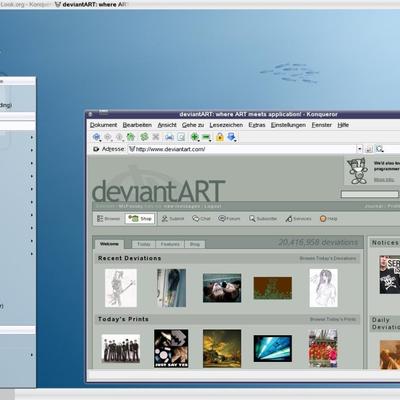Open the girl pencil sketch deviation thumbnail
This screenshot has width=400, height=400.
click(x=323, y=288)
